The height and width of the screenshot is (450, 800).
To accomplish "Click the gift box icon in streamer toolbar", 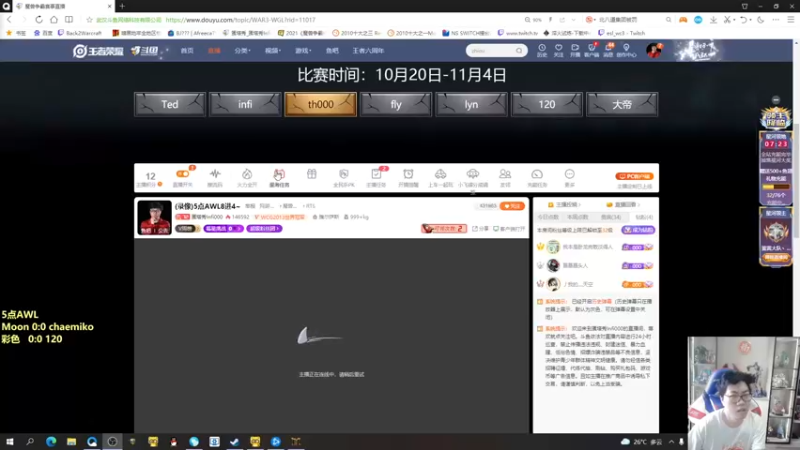I will click(311, 174).
